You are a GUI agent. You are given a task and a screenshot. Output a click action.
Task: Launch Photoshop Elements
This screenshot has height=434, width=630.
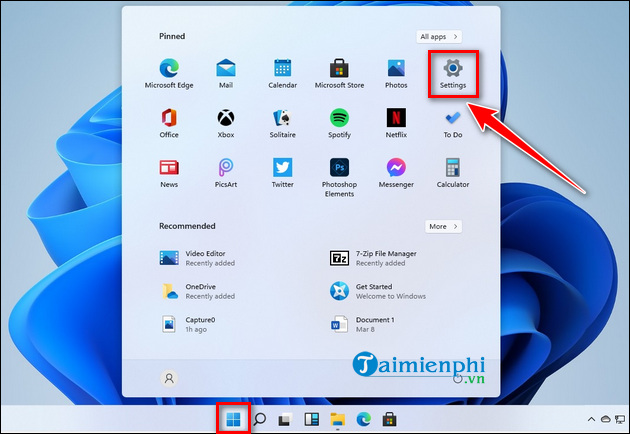pos(340,178)
